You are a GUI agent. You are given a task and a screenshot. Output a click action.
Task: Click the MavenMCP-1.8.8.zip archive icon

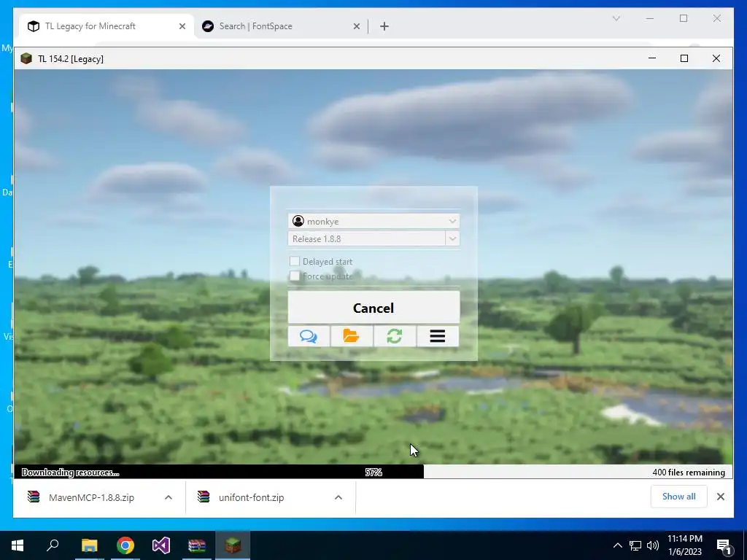tap(34, 497)
